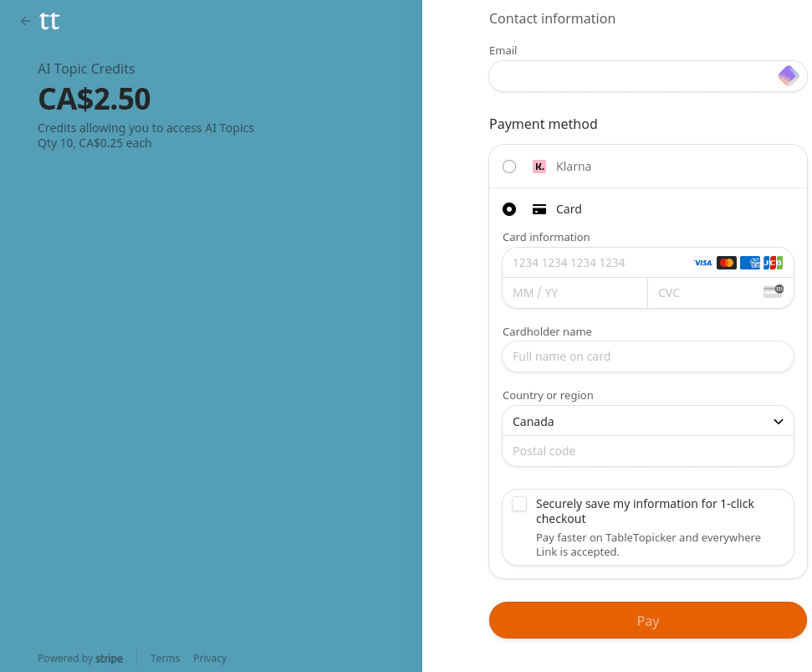Click the American Express brand icon
Screen dimensions: 812x672
click(749, 263)
